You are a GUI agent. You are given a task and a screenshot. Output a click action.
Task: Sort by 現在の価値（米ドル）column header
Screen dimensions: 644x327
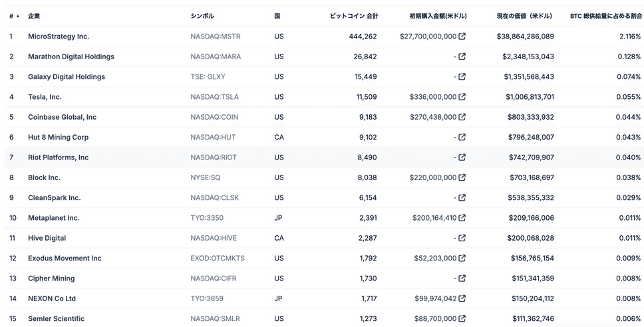pyautogui.click(x=524, y=16)
